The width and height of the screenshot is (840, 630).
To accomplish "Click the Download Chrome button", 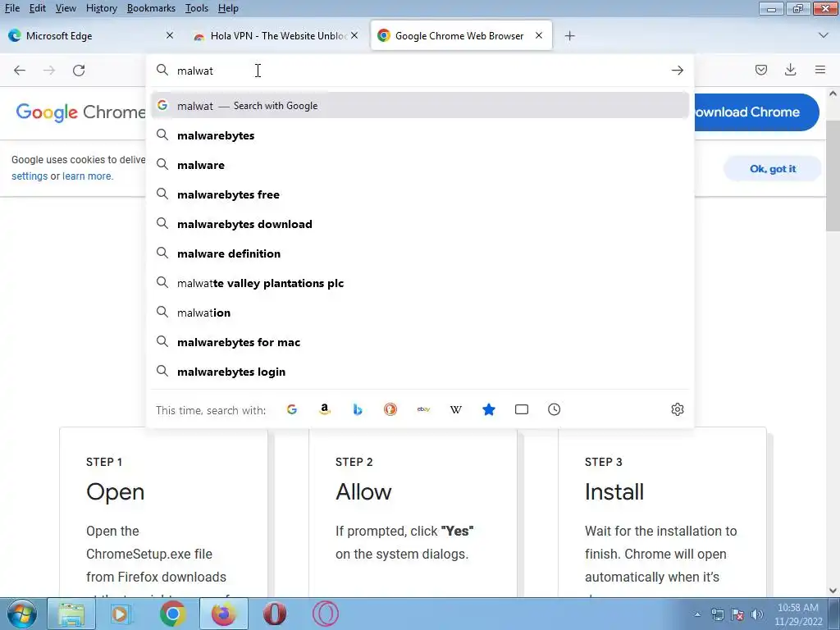I will tap(756, 112).
